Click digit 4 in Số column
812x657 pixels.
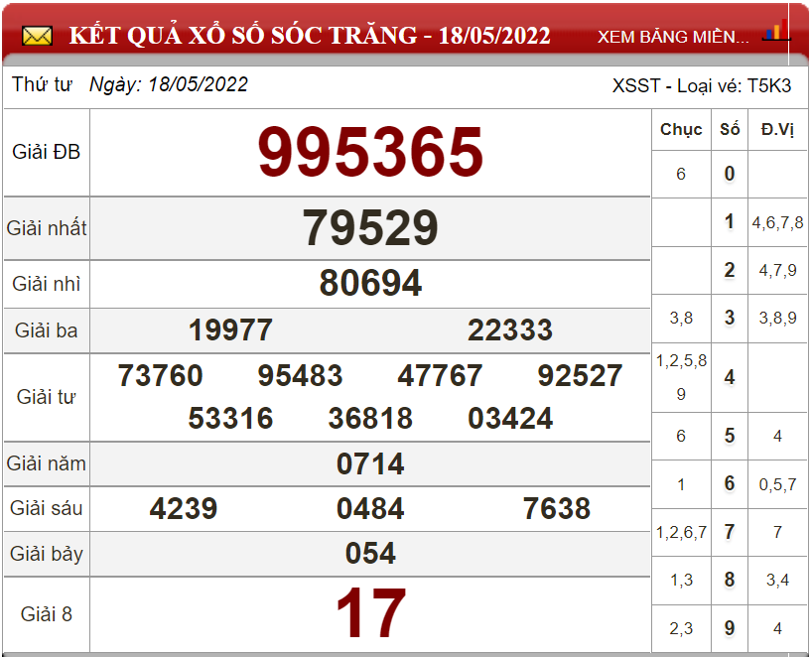point(730,377)
